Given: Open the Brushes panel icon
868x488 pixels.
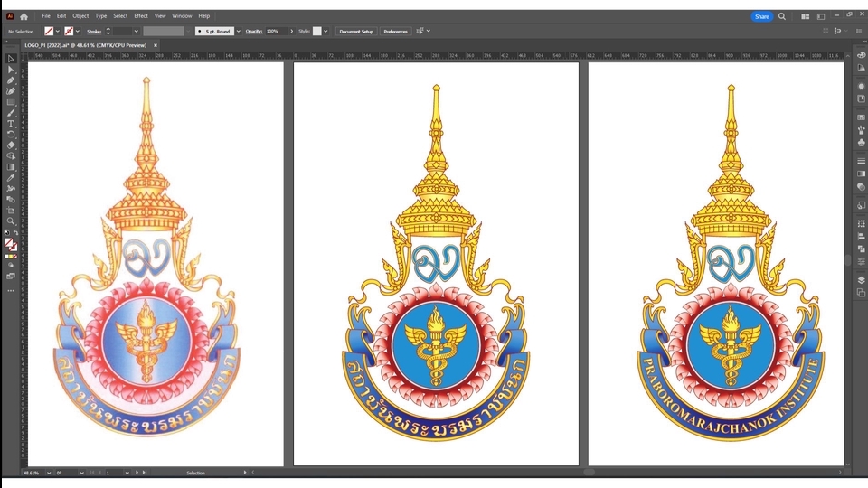Looking at the screenshot, I should (x=861, y=130).
